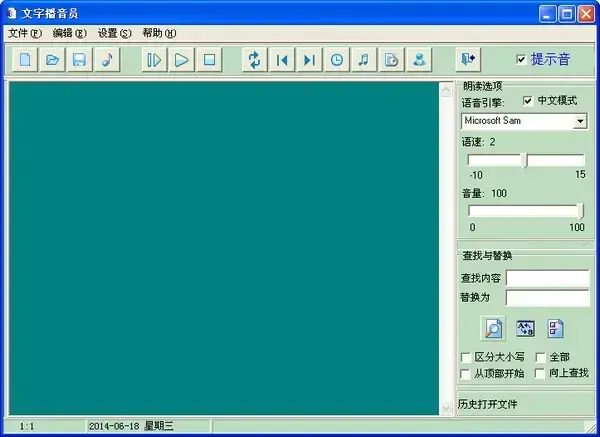The image size is (600, 437).
Task: Click the text area scrollbar down arrow
Action: click(446, 408)
